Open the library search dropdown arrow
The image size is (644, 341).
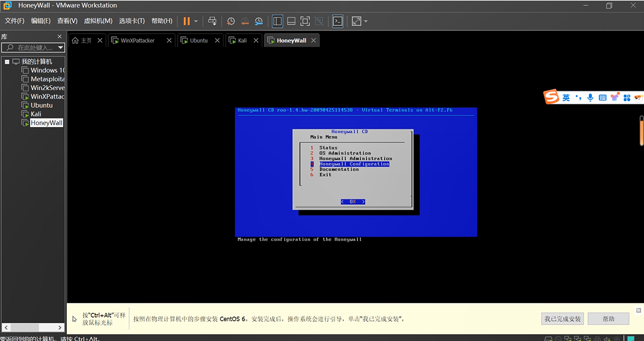coord(61,48)
